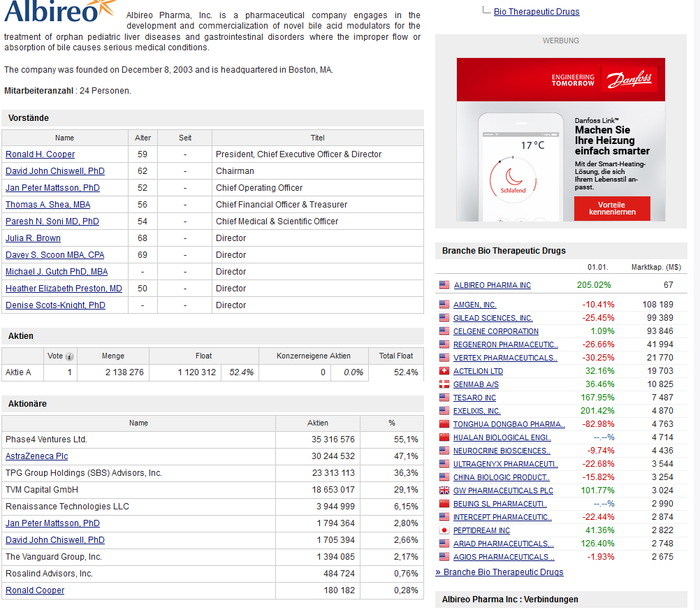The height and width of the screenshot is (610, 700).
Task: Open ALBIREO PHARMA INC in sector list
Action: click(493, 285)
